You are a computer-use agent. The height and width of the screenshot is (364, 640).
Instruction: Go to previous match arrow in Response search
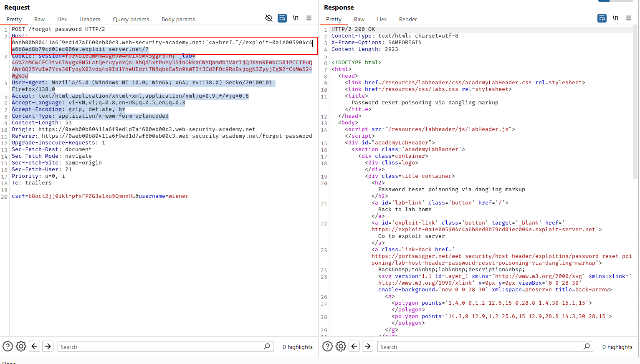click(354, 346)
